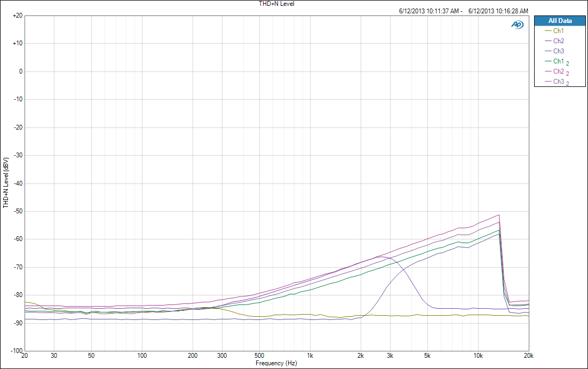Click the All Data legend header
The image size is (588, 369).
(x=560, y=21)
